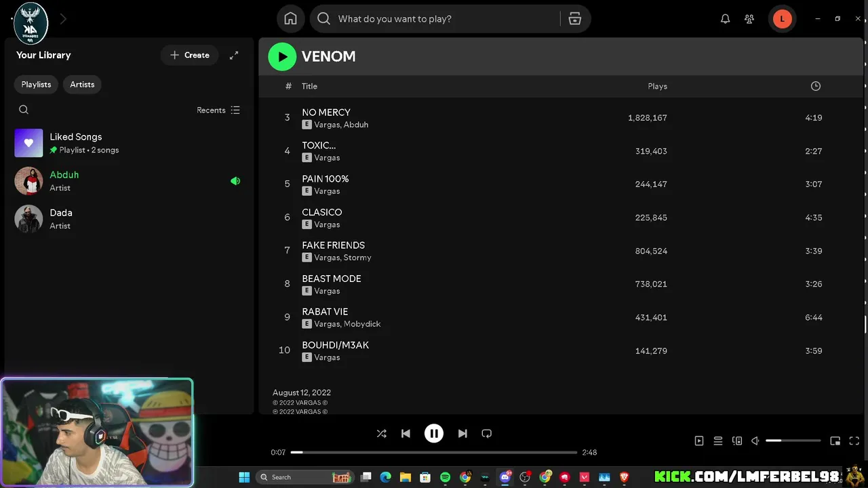Open Discord from the taskbar
The width and height of the screenshot is (868, 488).
click(x=505, y=477)
